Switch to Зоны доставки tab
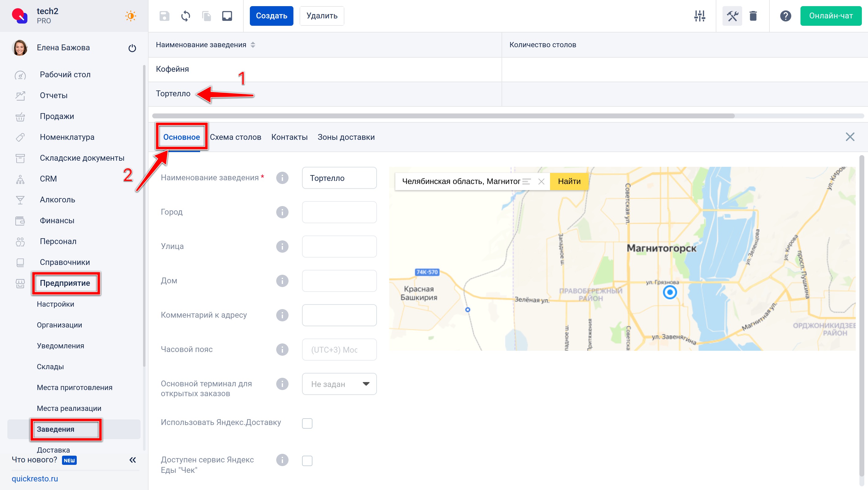 click(346, 137)
